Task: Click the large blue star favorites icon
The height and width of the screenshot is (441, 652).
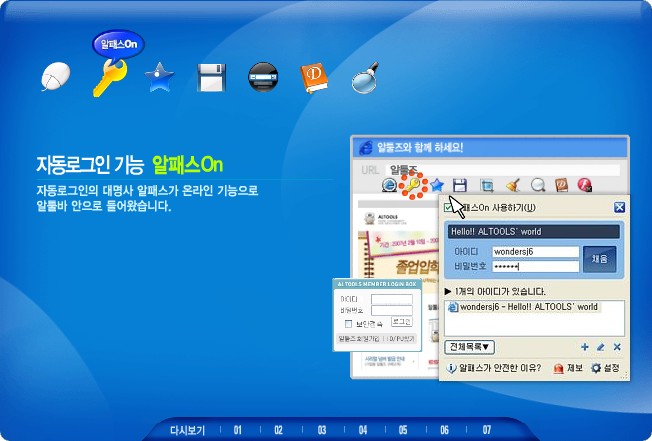Action: point(159,77)
